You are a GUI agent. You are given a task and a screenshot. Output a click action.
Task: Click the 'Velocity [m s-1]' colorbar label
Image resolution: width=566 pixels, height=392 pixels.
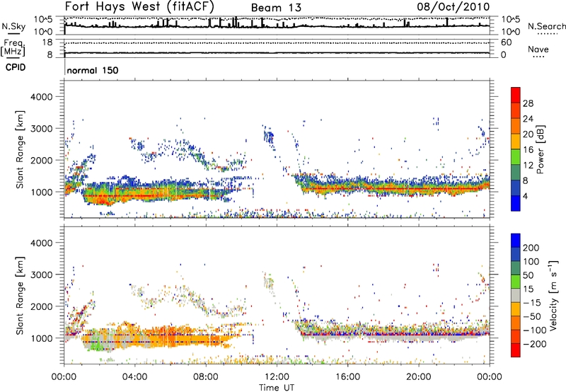553,295
